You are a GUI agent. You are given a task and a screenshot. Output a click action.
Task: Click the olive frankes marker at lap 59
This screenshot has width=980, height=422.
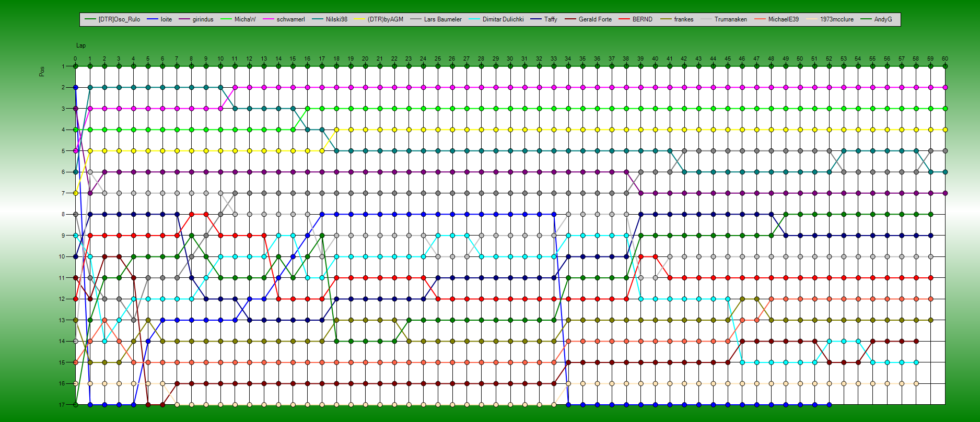[x=930, y=320]
